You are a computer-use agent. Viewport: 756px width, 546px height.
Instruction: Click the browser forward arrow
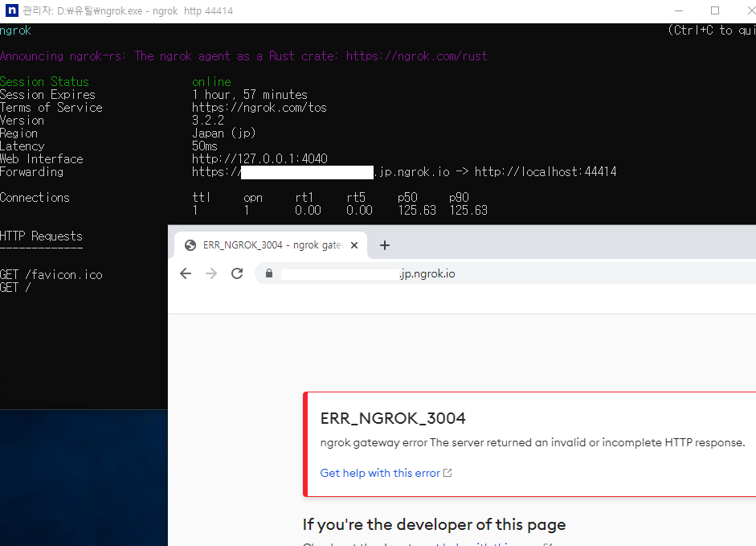tap(211, 273)
